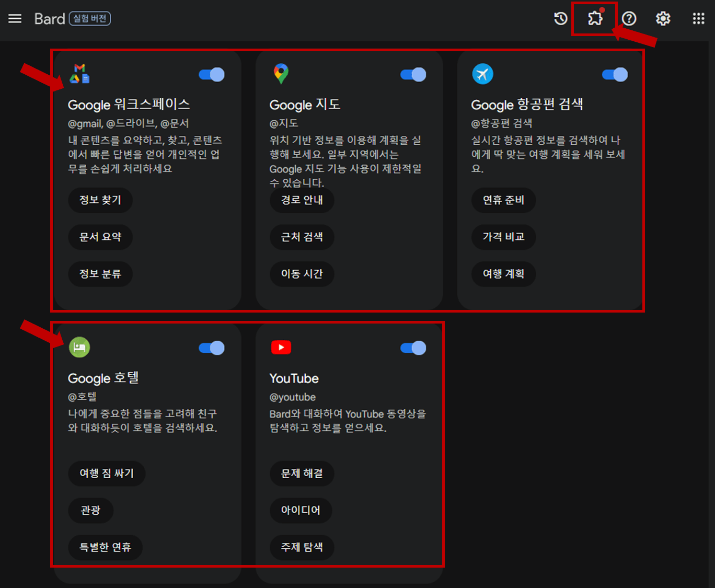The width and height of the screenshot is (715, 588).
Task: Click the YouTube play logo icon
Action: [281, 347]
